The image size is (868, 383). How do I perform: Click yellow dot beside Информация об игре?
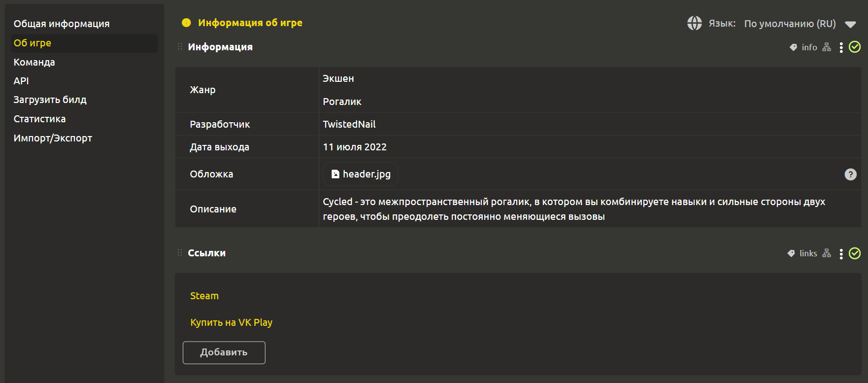click(x=186, y=23)
